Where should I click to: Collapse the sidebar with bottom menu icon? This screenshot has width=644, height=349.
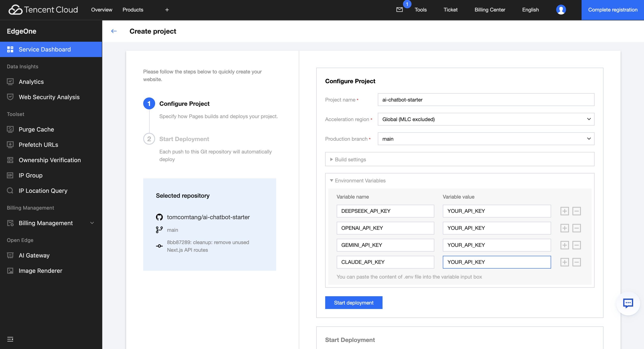click(x=10, y=339)
